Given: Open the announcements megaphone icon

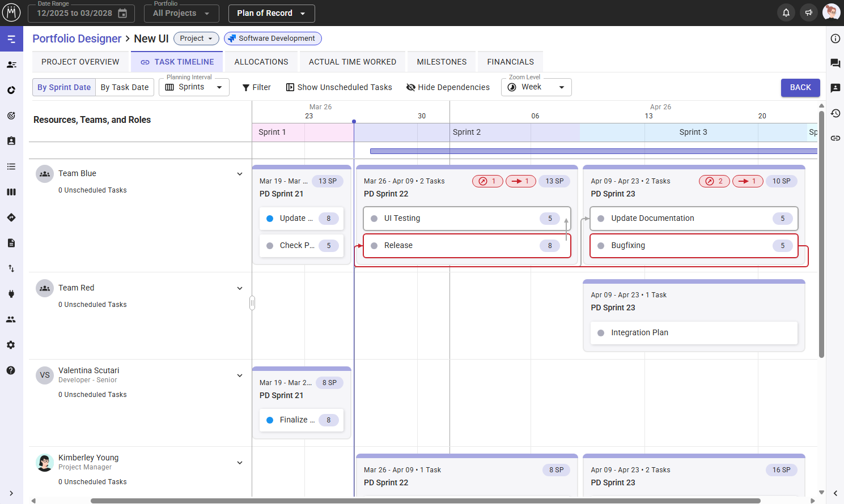Looking at the screenshot, I should [x=809, y=12].
